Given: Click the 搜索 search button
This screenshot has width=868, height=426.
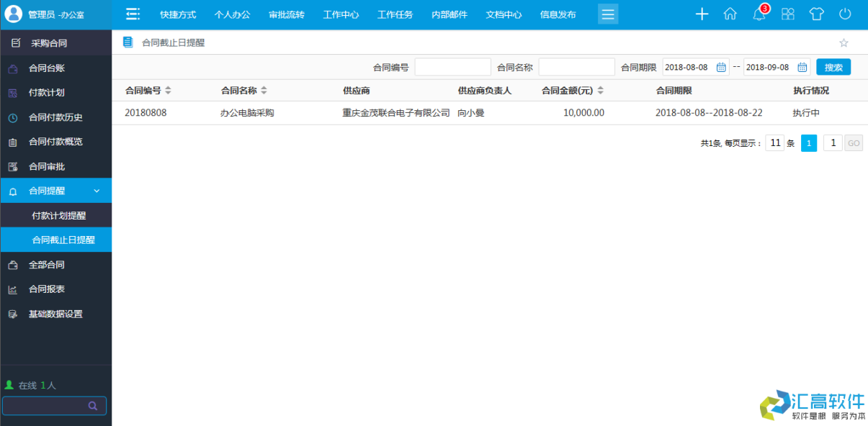Looking at the screenshot, I should 833,66.
